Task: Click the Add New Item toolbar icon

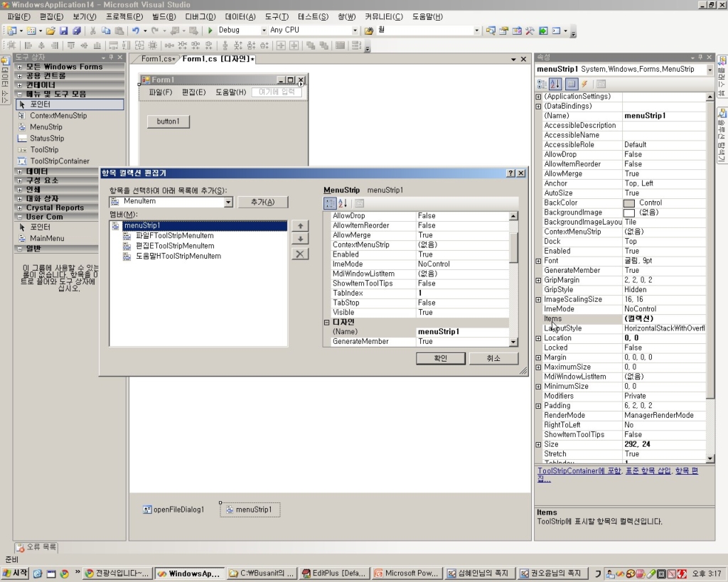Action: click(x=31, y=31)
